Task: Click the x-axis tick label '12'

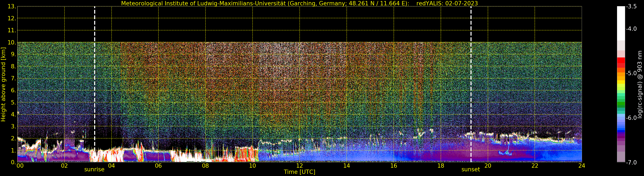Action: point(299,166)
